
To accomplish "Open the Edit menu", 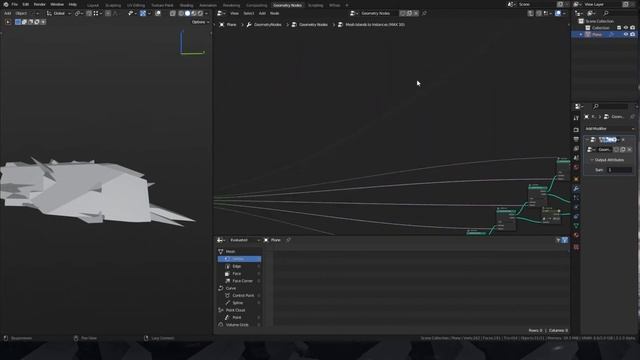I will pos(26,4).
